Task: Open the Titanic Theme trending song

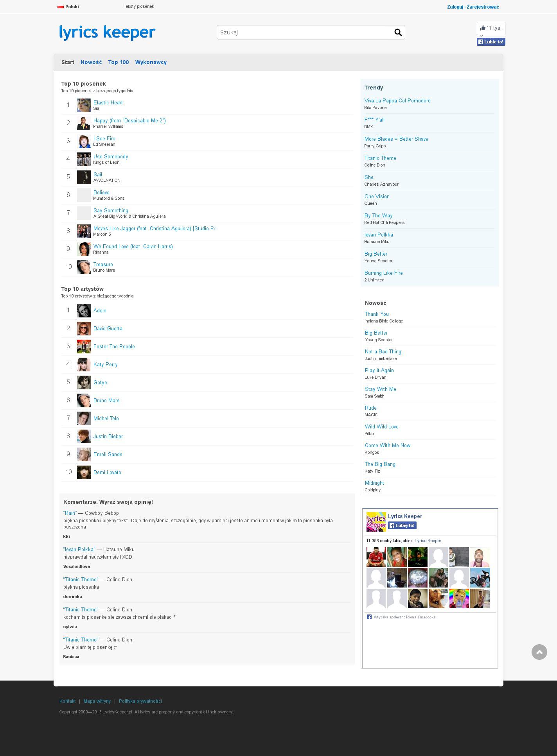Action: tap(380, 158)
